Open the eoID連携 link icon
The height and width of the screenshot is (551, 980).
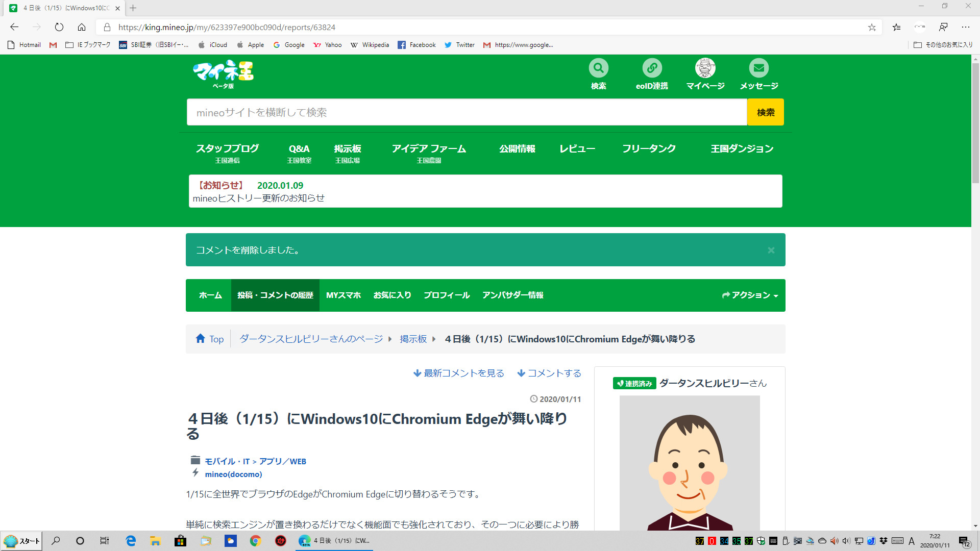652,68
